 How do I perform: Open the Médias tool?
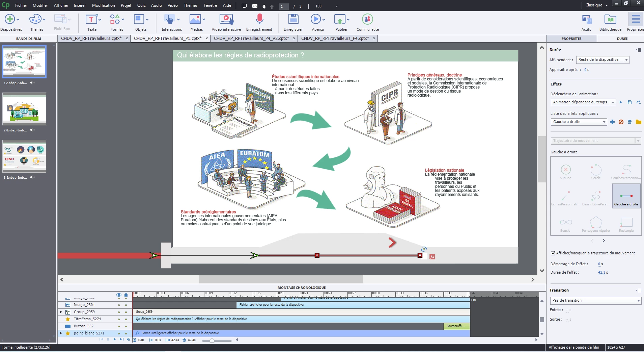(x=197, y=22)
